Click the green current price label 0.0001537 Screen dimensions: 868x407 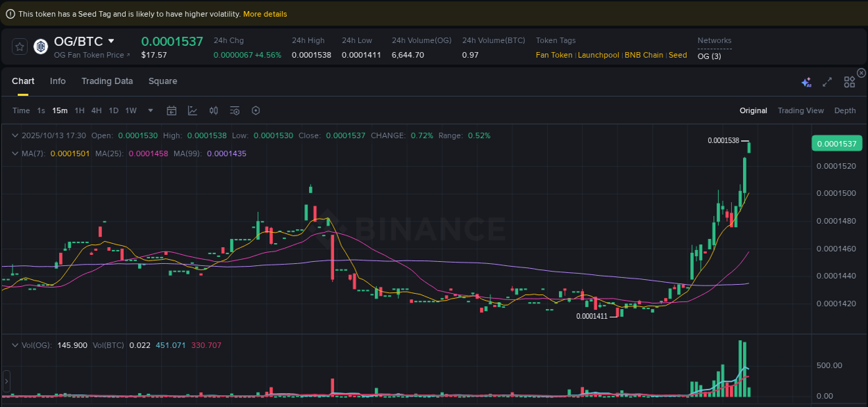(x=837, y=143)
